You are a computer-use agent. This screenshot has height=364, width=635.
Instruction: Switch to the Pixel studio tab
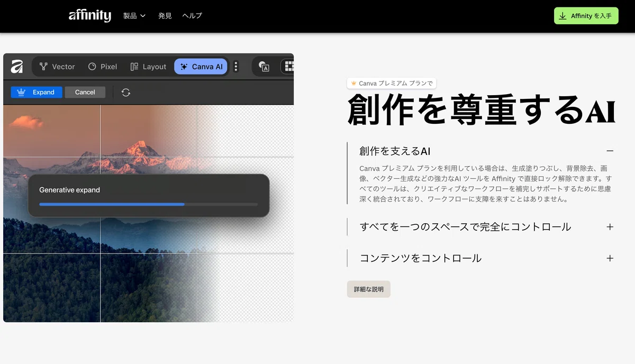pyautogui.click(x=103, y=67)
